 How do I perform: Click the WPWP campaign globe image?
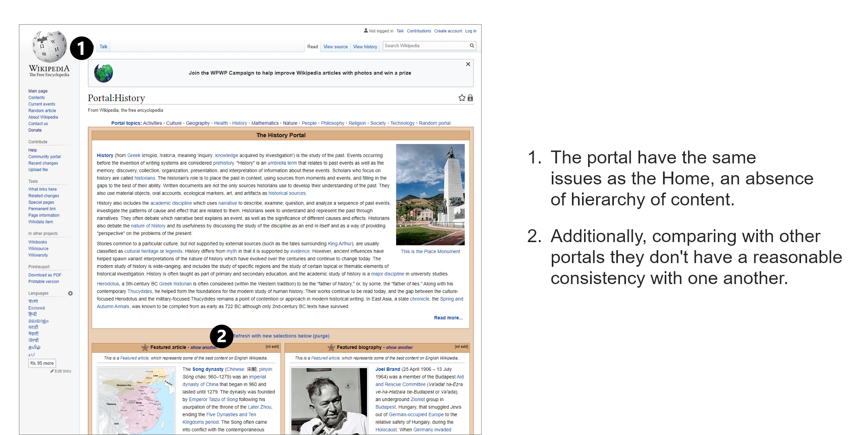[104, 73]
